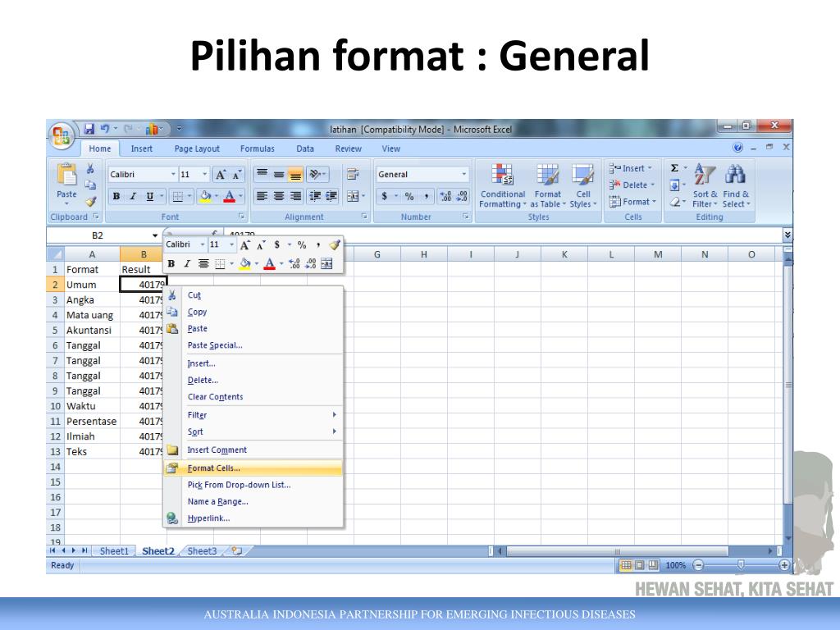Cut selection with ribbon scissors icon
Image resolution: width=840 pixels, height=630 pixels.
(90, 169)
